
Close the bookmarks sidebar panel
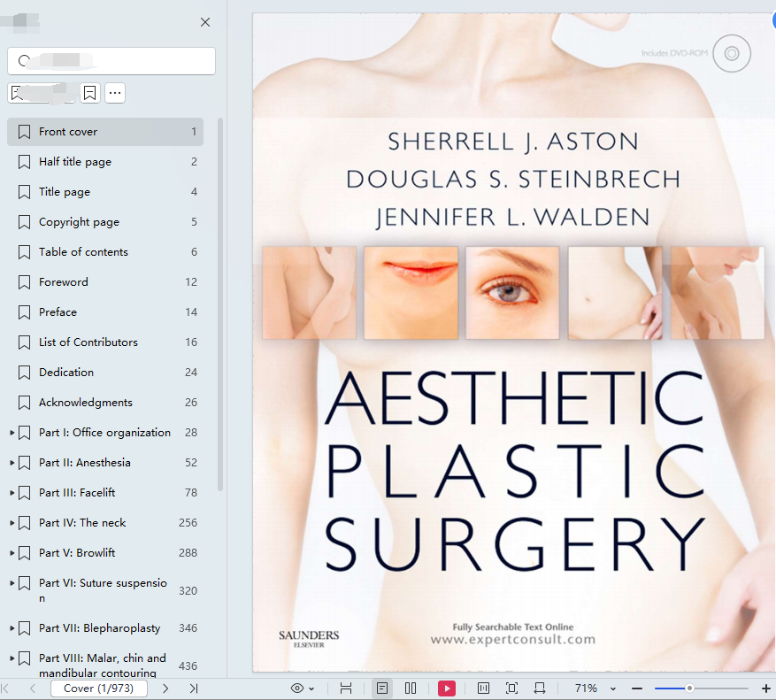click(205, 22)
